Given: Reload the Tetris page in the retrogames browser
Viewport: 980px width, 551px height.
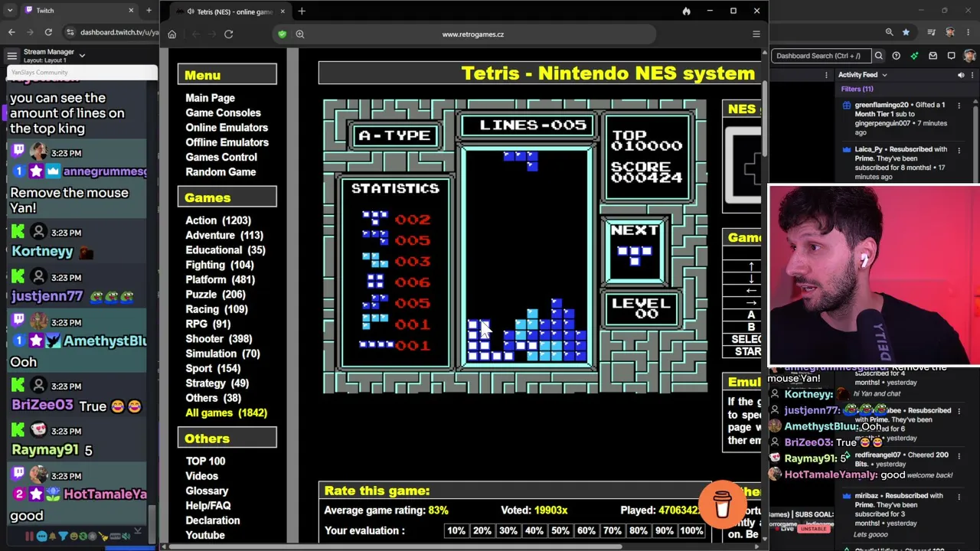Looking at the screenshot, I should click(x=228, y=34).
